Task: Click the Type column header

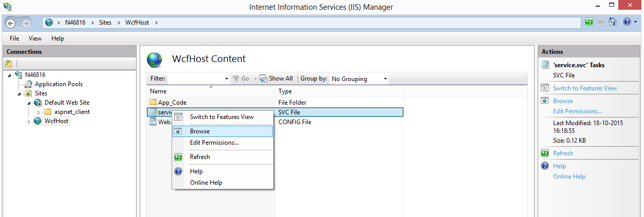Action: pos(285,91)
